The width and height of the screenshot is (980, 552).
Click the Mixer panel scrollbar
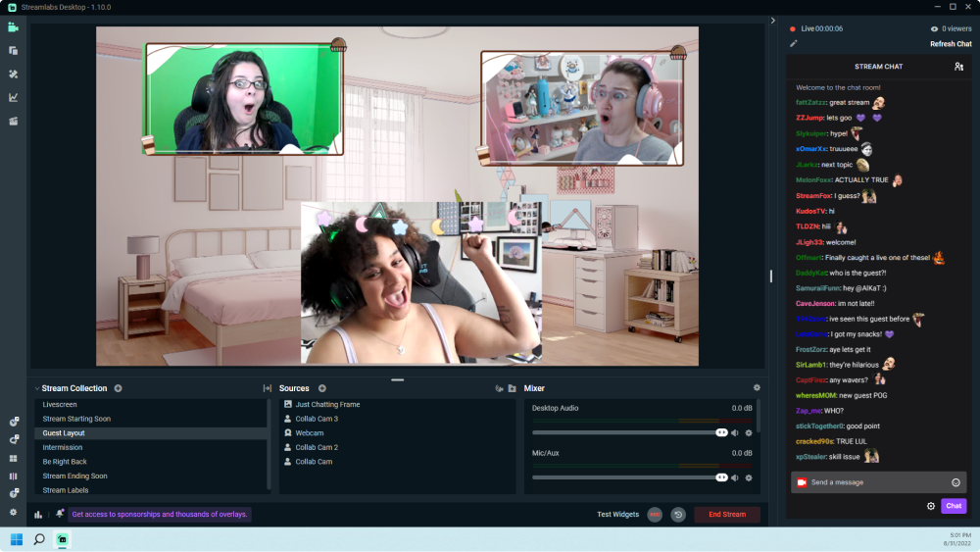pos(759,417)
